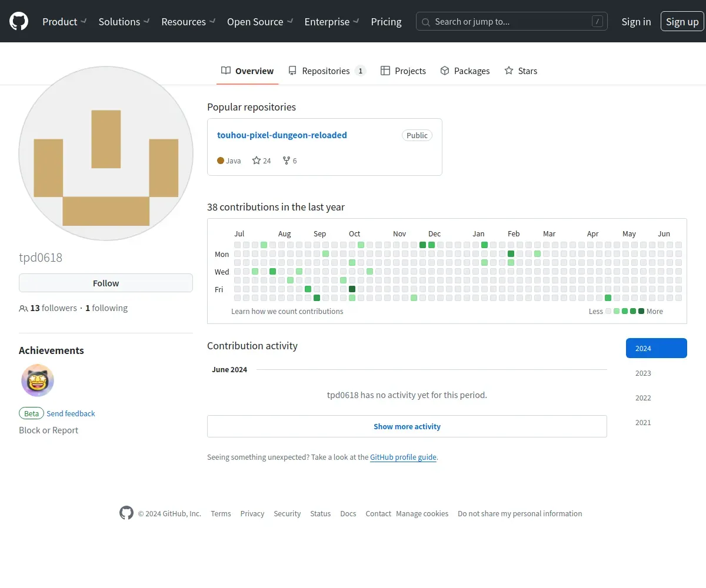Screen dimensions: 706x588
Task: Click Do not share my personal information
Action: (520, 513)
